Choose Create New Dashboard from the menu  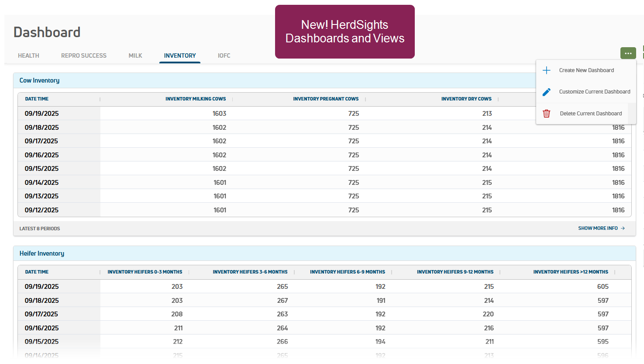click(x=586, y=70)
